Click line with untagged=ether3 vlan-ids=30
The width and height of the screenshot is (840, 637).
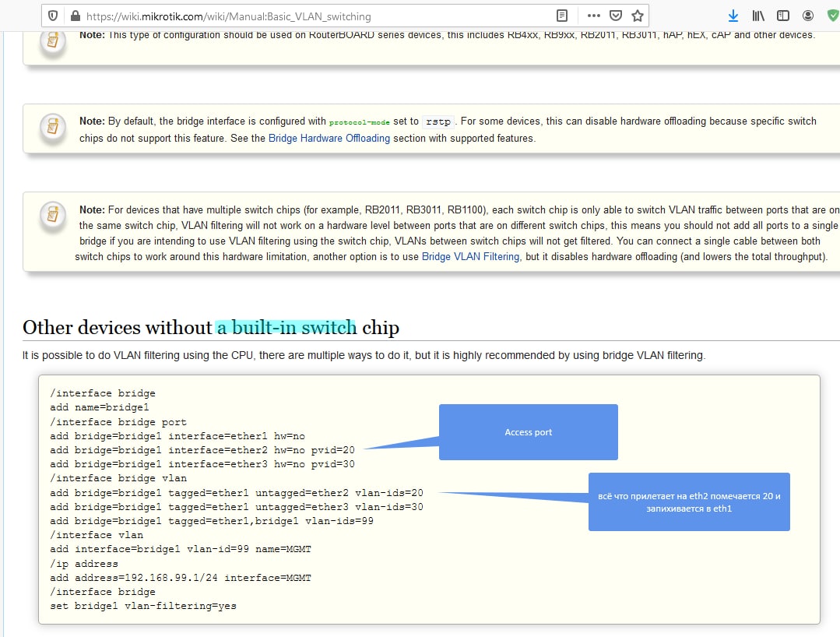click(x=236, y=507)
